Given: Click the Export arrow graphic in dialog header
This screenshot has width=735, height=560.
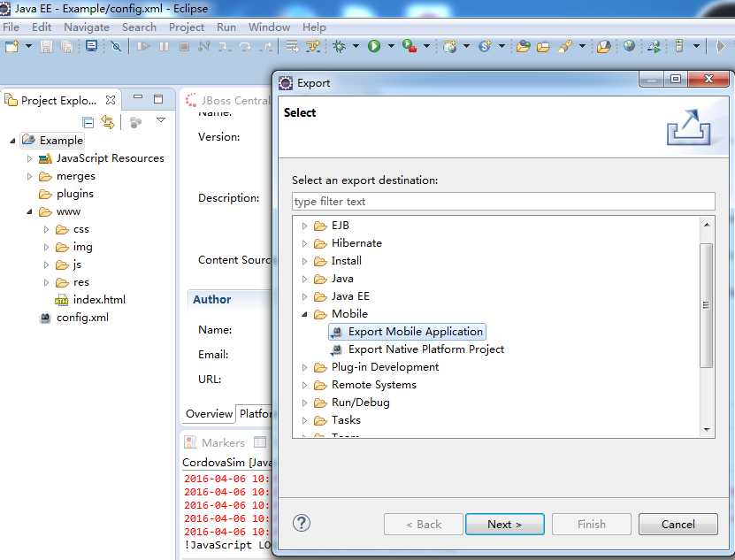Looking at the screenshot, I should click(x=689, y=127).
